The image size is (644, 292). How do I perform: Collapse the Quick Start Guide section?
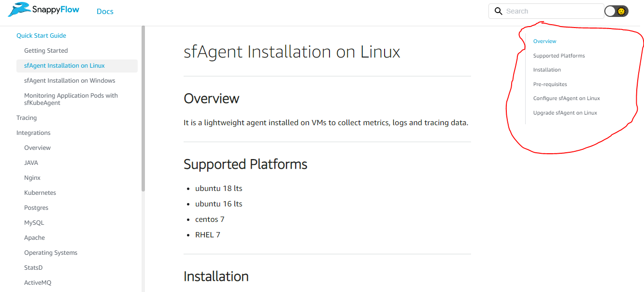tap(41, 36)
